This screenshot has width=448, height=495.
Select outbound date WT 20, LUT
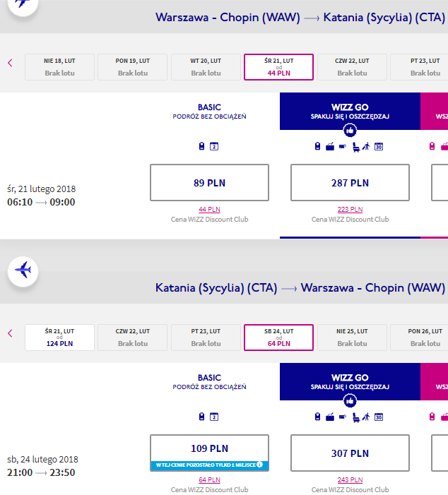tap(206, 67)
